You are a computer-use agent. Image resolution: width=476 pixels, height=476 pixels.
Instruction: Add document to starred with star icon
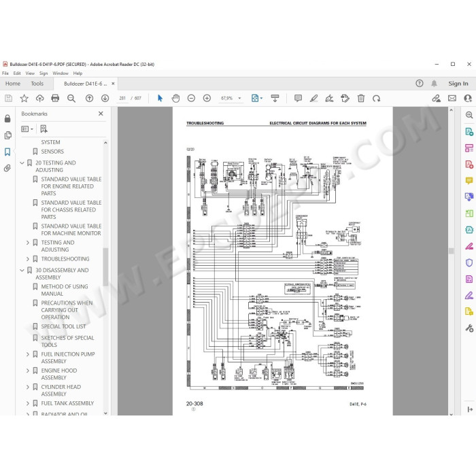point(24,99)
